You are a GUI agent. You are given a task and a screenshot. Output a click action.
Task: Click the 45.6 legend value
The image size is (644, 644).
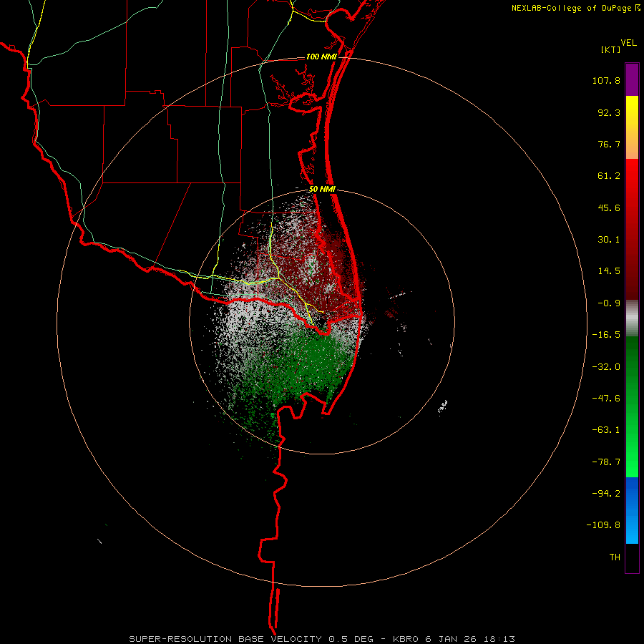click(609, 208)
